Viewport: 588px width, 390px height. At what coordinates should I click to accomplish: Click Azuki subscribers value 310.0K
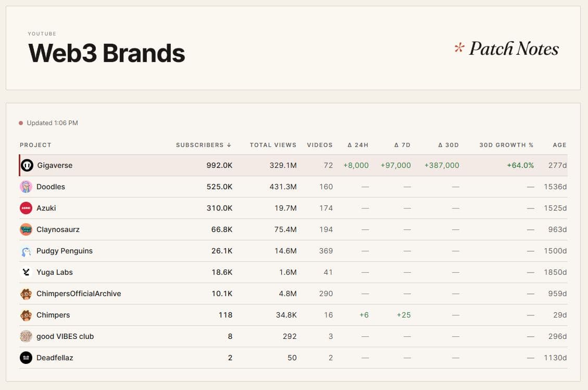coord(219,208)
